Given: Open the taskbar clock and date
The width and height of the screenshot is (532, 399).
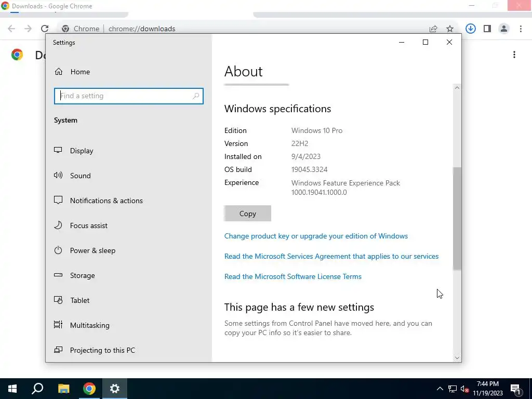Looking at the screenshot, I should pos(487,389).
